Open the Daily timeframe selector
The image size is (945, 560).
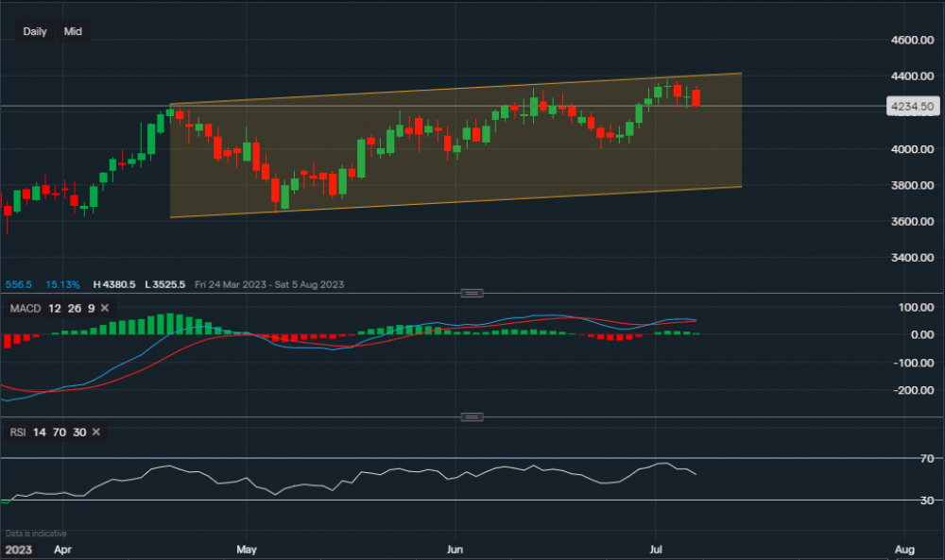coord(35,31)
